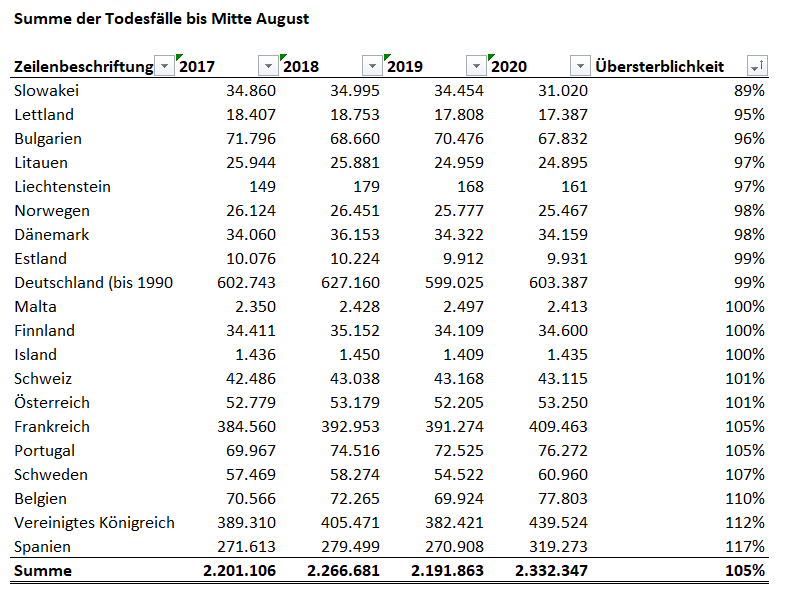
Task: Click the Slowakei 89% cell
Action: [749, 91]
